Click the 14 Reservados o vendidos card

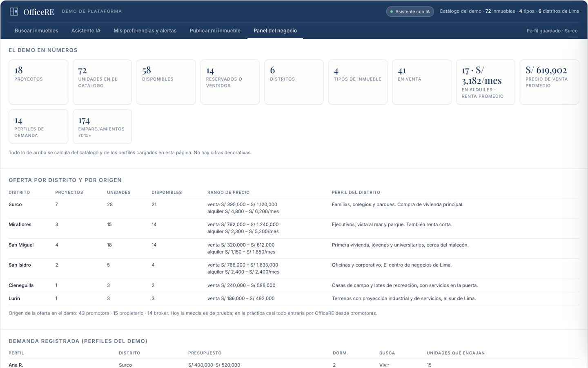click(x=230, y=82)
